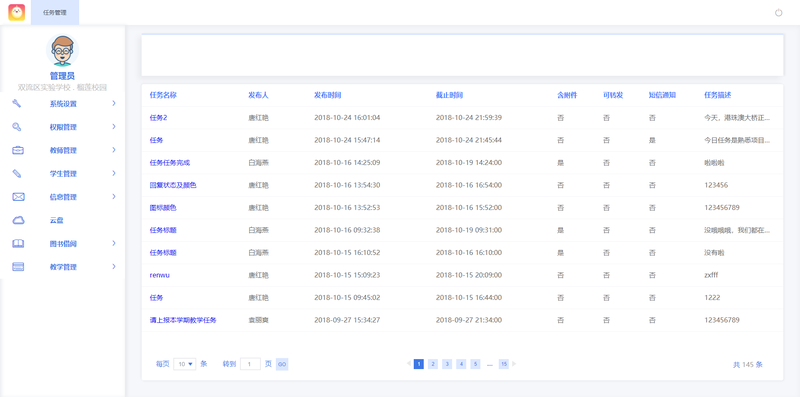Open the 系统设置 menu label
Image resolution: width=800 pixels, height=397 pixels.
tap(63, 104)
